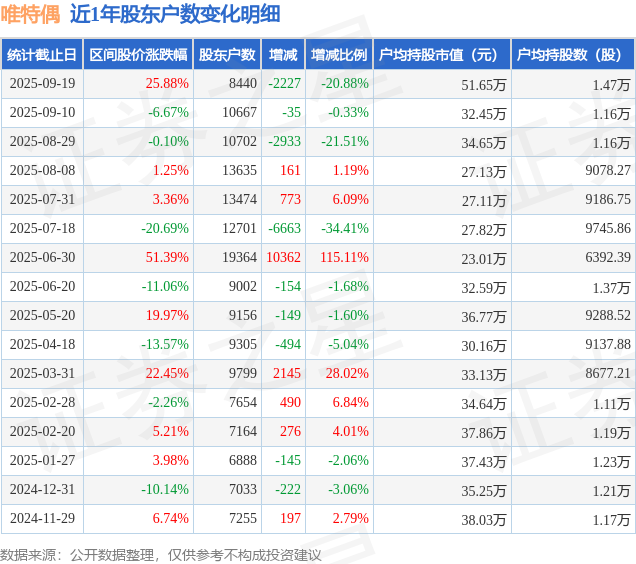
Task: Click change ratio 28.02%
Action: (x=347, y=373)
